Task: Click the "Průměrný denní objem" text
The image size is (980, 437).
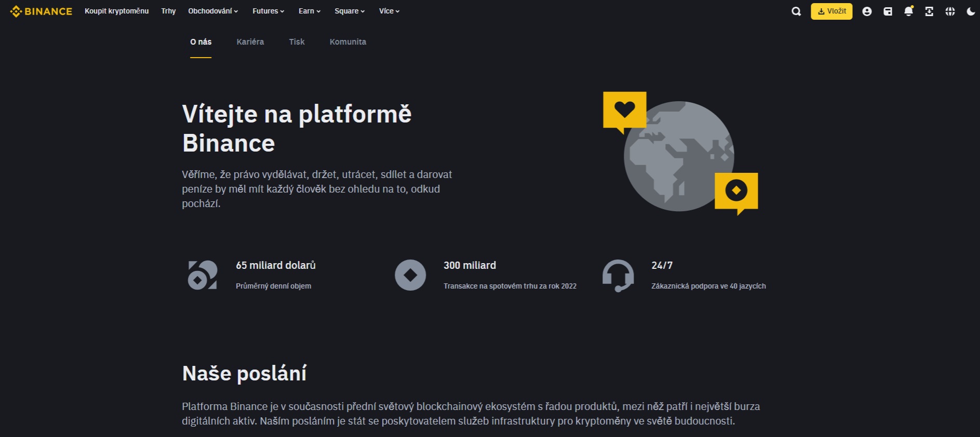Action: click(274, 286)
